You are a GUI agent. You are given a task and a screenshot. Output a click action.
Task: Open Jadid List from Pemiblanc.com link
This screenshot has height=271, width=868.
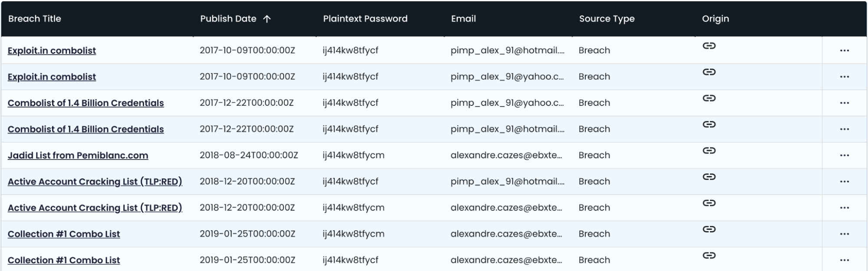[78, 155]
